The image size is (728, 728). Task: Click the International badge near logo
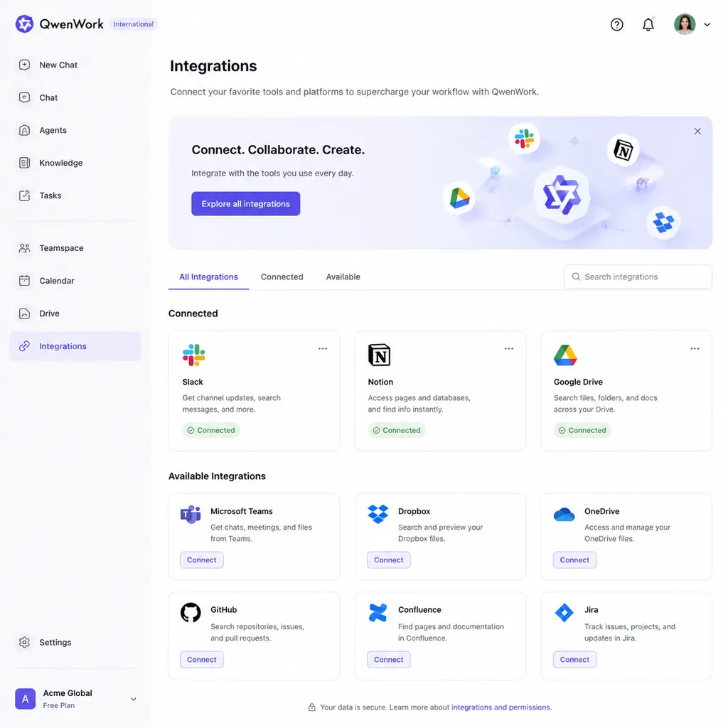[x=133, y=24]
